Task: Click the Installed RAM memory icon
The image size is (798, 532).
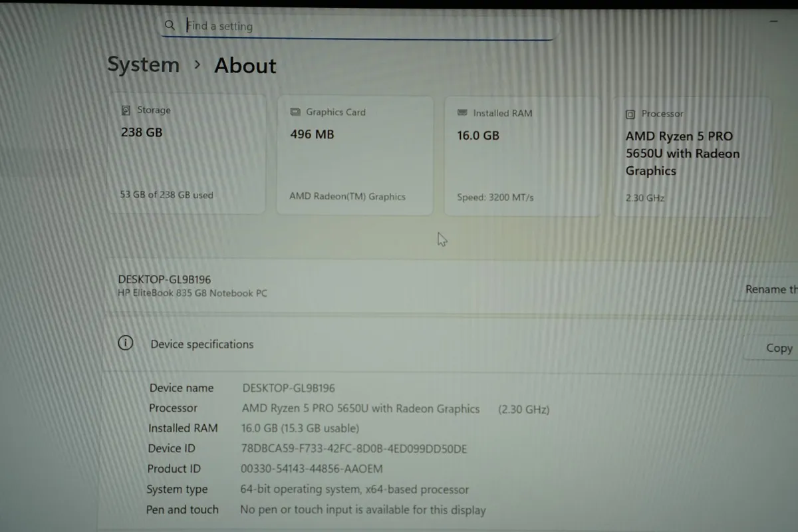Action: [462, 113]
